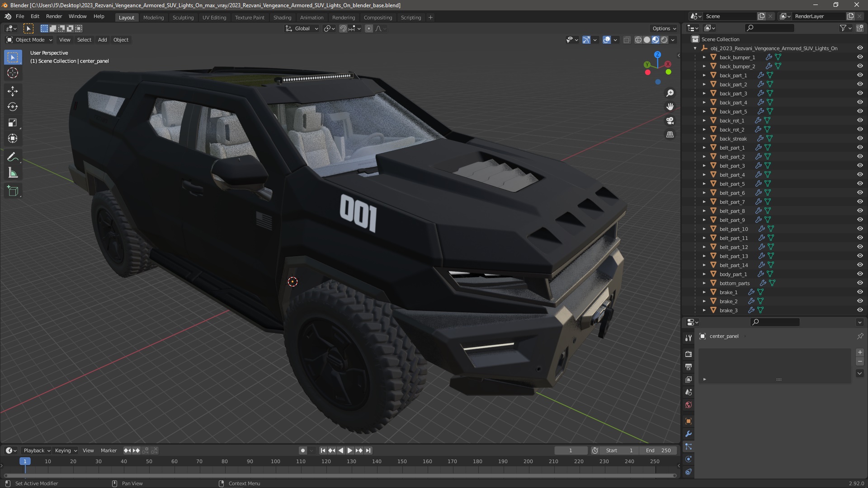
Task: Open the Output properties tab
Action: tap(689, 366)
